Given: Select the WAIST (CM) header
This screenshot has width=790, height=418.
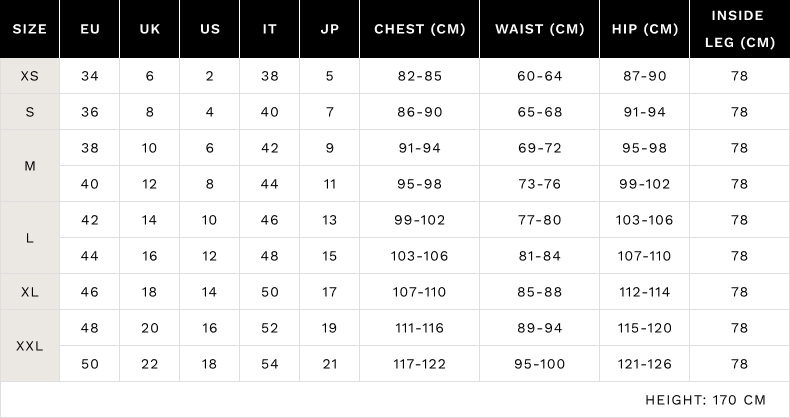Looking at the screenshot, I should point(540,29).
